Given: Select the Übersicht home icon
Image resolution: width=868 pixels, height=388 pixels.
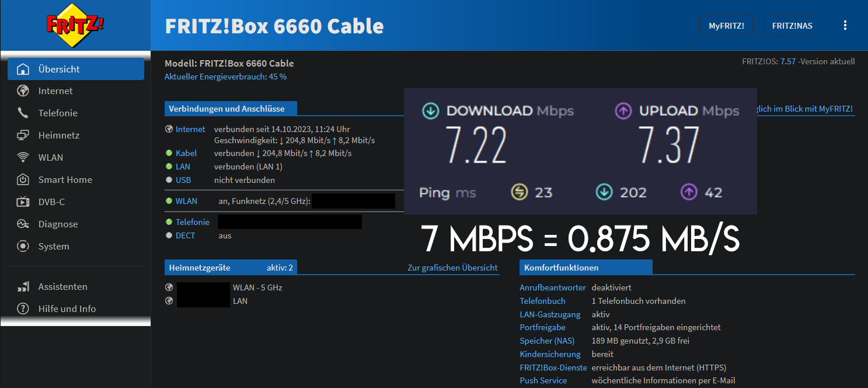Looking at the screenshot, I should tap(22, 68).
